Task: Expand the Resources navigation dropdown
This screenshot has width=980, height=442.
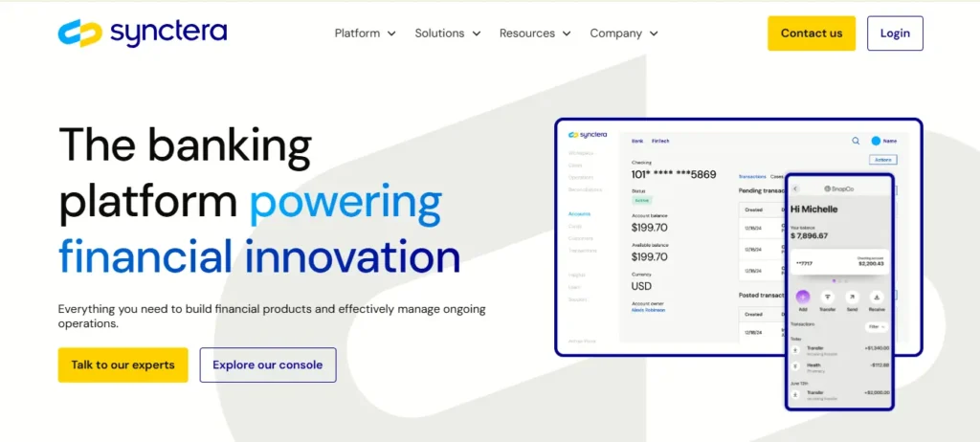Action: (535, 33)
